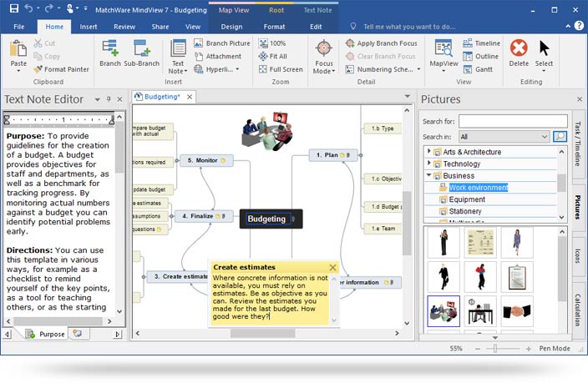
Task: Expand the Arts & Architecture folder
Action: coord(429,151)
